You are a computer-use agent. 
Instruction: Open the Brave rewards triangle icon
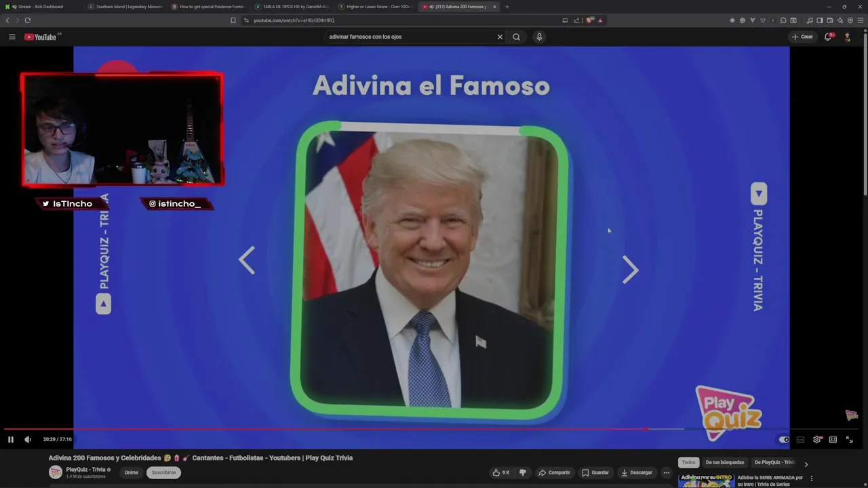click(x=599, y=20)
